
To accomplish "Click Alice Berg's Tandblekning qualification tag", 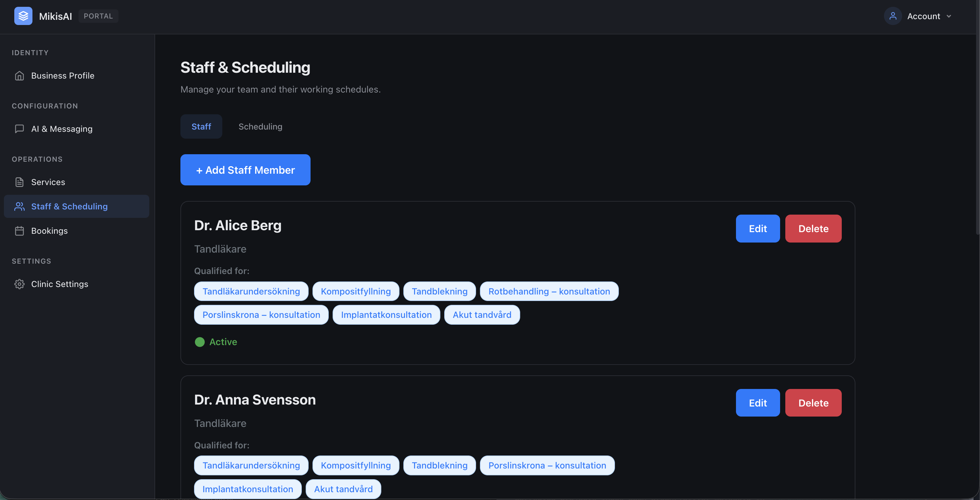I will (x=439, y=292).
